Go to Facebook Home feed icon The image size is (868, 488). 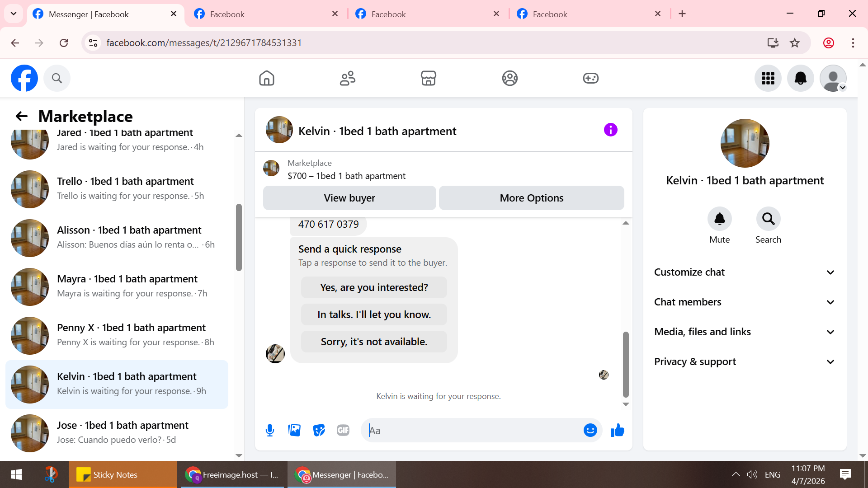(267, 78)
